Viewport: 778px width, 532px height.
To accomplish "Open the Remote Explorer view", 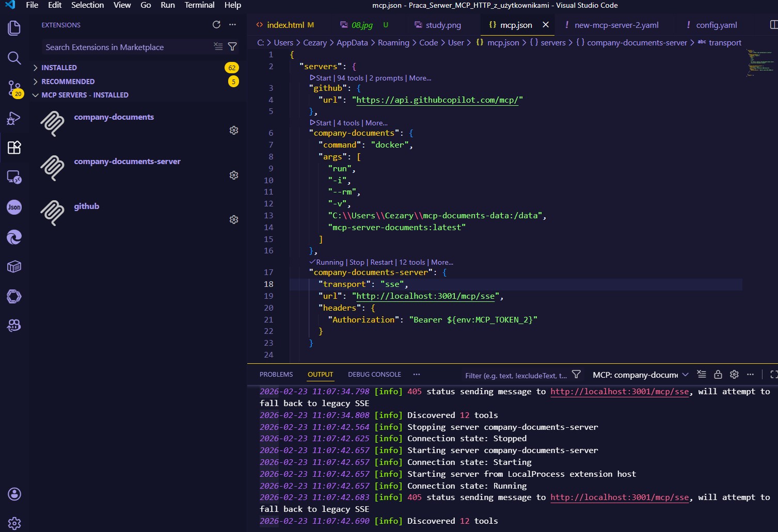I will 14,178.
